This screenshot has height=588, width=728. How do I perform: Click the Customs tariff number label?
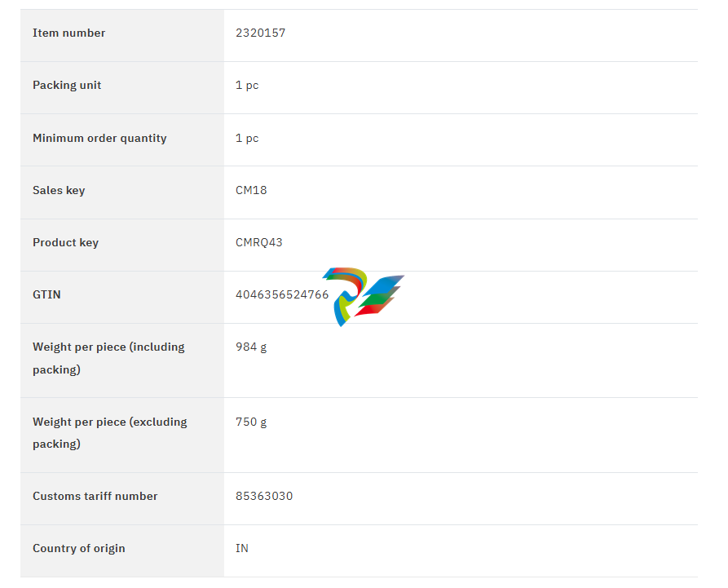95,497
